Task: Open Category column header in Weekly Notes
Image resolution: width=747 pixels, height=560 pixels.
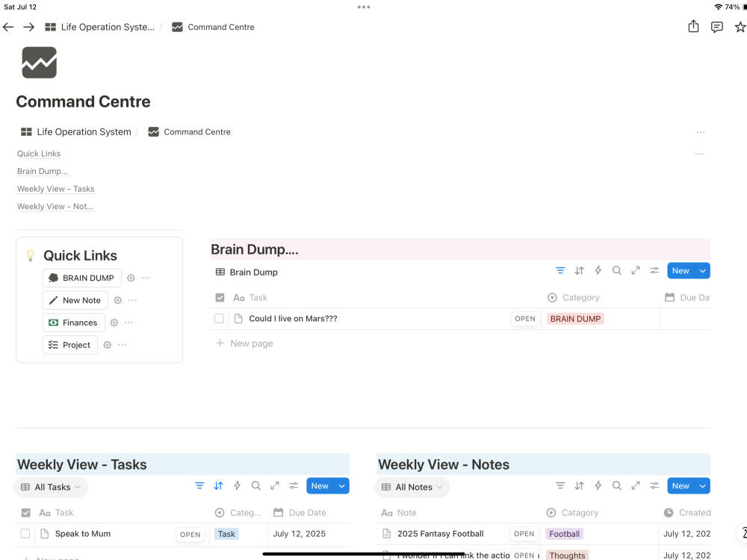Action: (573, 513)
